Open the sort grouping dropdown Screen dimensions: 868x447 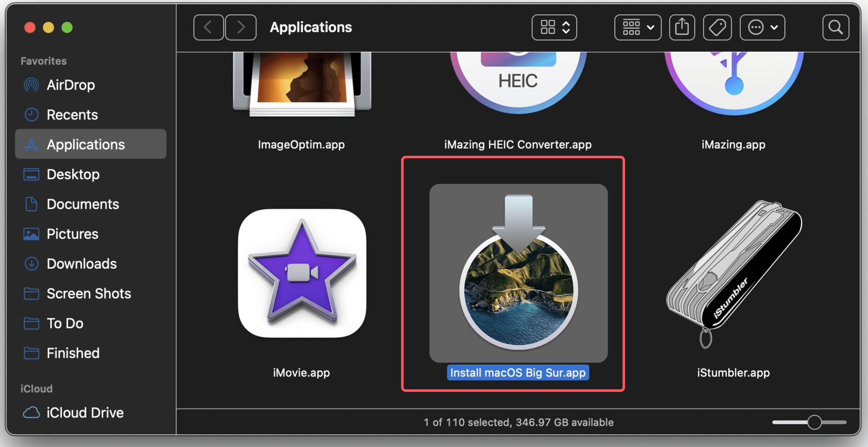click(x=637, y=27)
